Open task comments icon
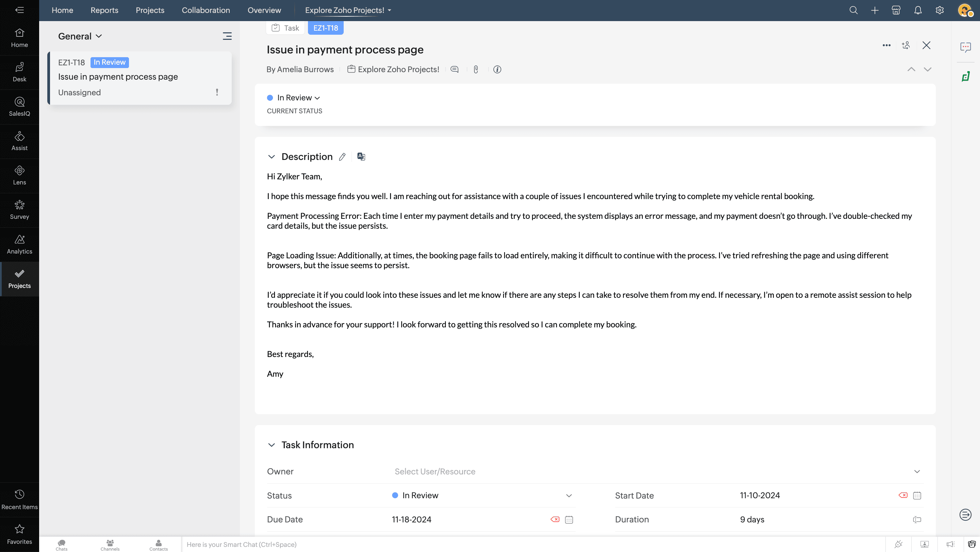Viewport: 980px width, 552px height. pyautogui.click(x=454, y=69)
